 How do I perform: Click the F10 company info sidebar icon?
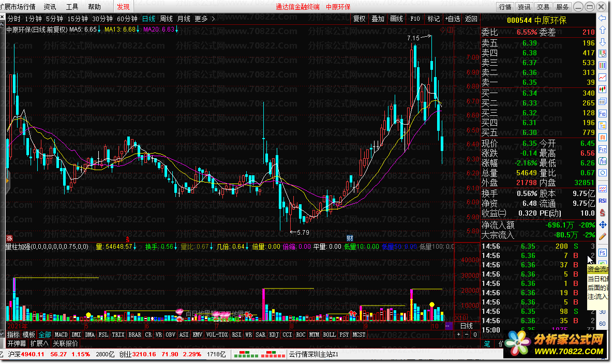pos(603,114)
